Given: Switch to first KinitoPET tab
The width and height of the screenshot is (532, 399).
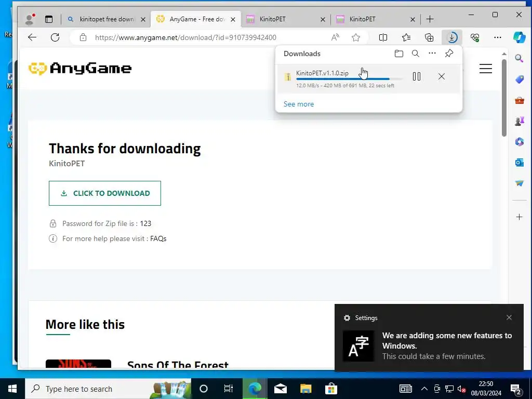Looking at the screenshot, I should [x=285, y=19].
